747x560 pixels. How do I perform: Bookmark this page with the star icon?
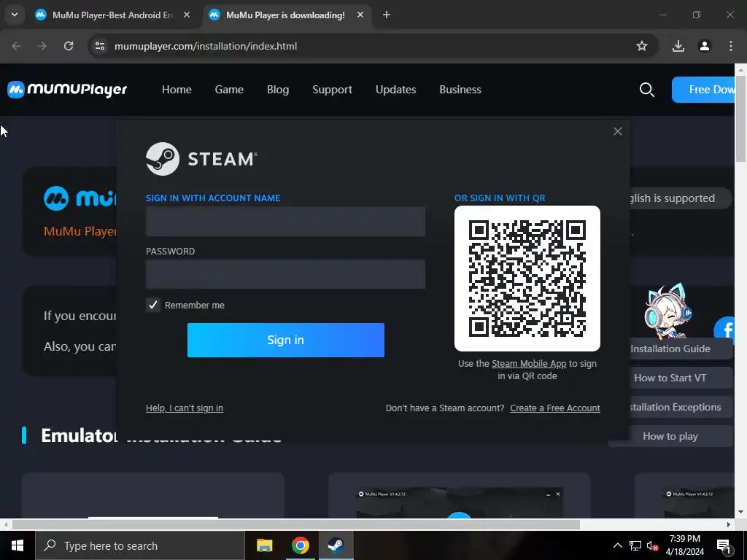point(642,46)
